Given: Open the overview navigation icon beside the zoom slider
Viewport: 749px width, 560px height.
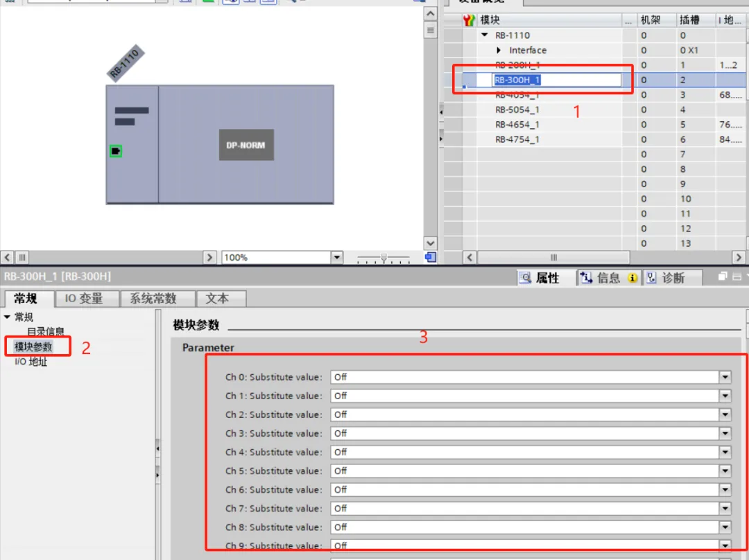Looking at the screenshot, I should click(x=431, y=257).
